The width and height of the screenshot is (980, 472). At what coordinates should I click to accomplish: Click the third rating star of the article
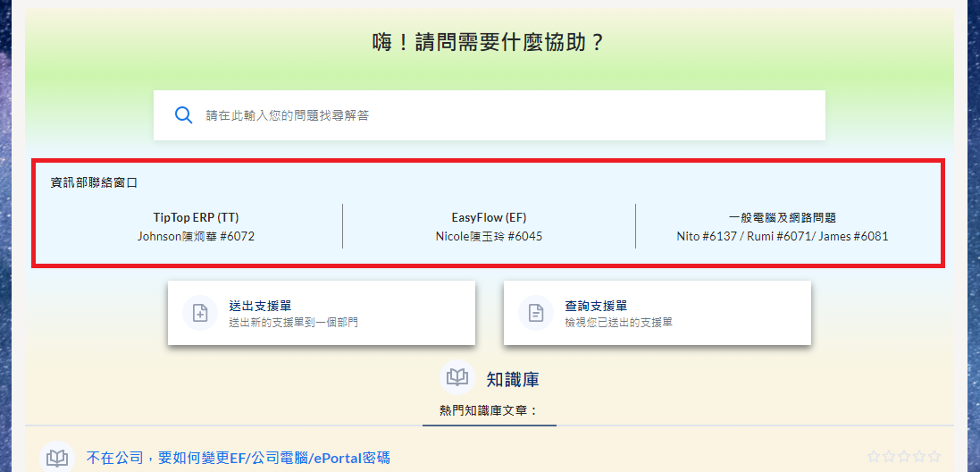pyautogui.click(x=904, y=457)
